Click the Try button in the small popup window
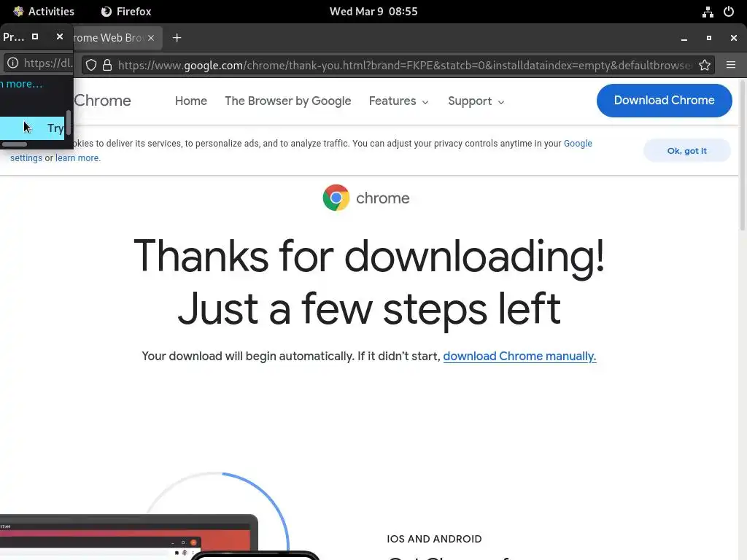The image size is (747, 560). (x=32, y=128)
